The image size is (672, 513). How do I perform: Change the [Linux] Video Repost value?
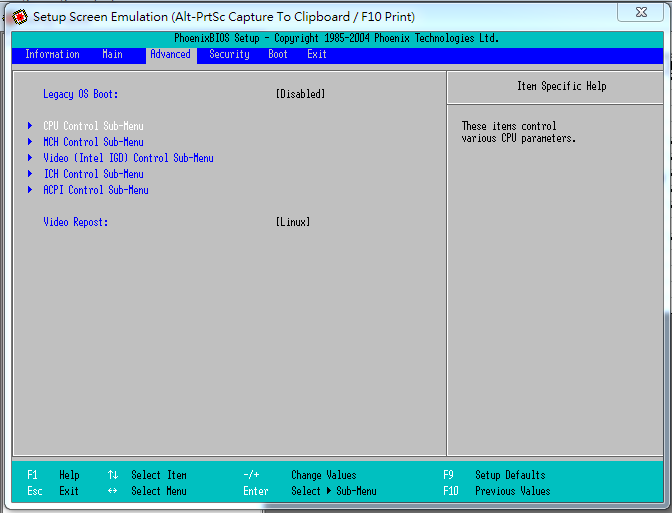(293, 222)
